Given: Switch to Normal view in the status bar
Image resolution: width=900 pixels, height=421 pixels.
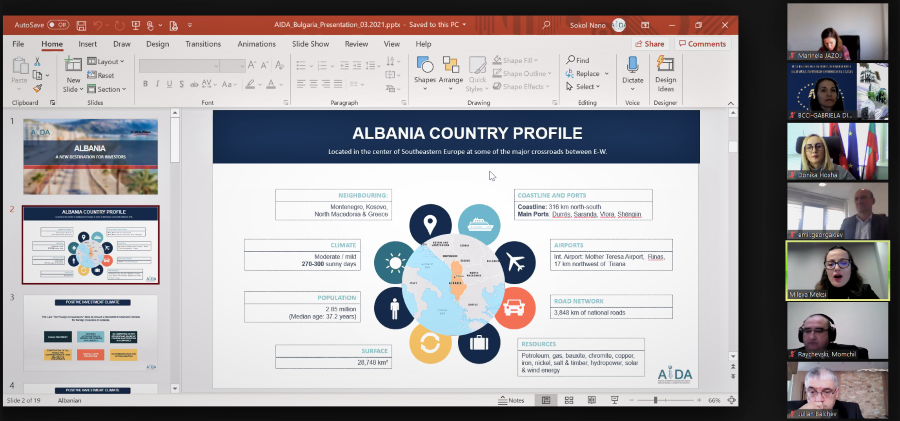Looking at the screenshot, I should pos(546,400).
